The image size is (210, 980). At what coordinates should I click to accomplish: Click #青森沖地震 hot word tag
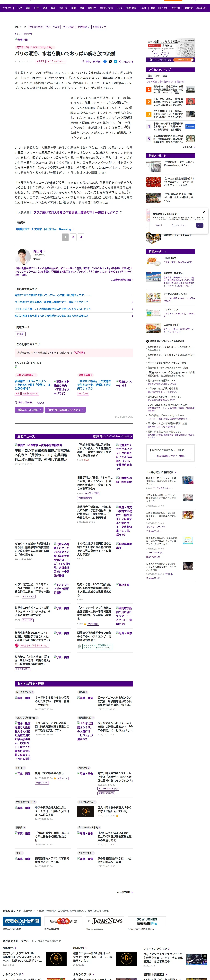point(36,27)
